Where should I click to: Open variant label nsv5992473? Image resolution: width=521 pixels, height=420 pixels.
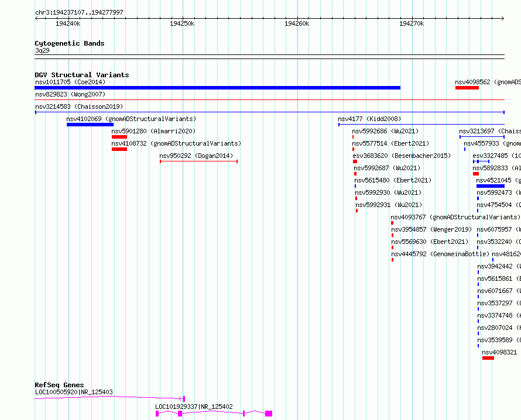point(498,192)
